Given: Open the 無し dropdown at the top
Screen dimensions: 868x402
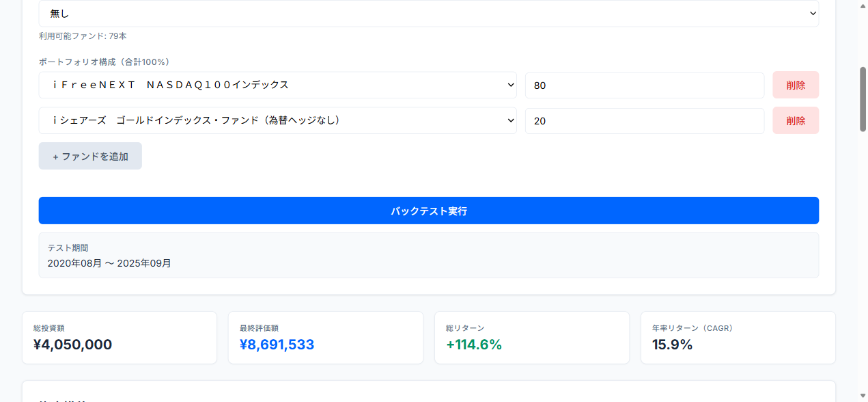Looking at the screenshot, I should pyautogui.click(x=429, y=13).
